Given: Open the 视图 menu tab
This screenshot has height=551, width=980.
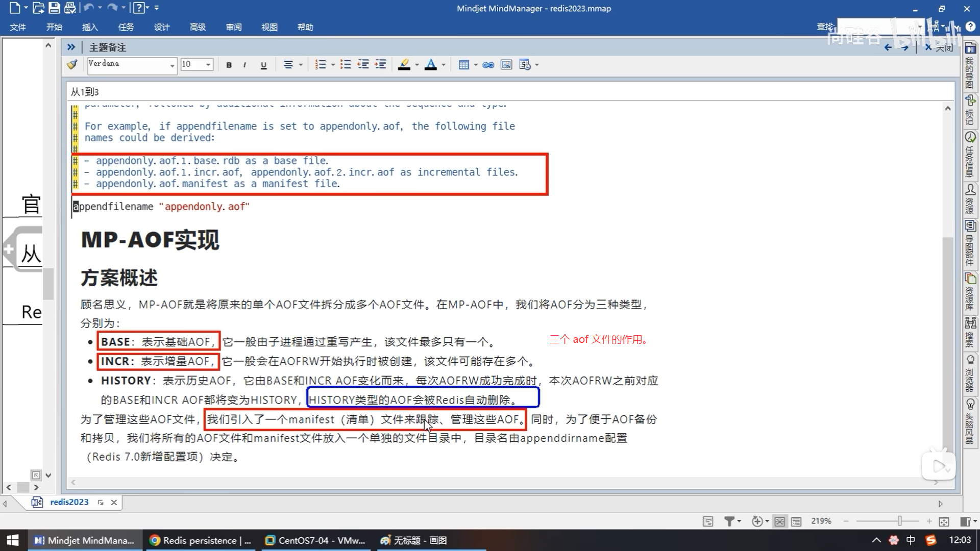Looking at the screenshot, I should 269,27.
